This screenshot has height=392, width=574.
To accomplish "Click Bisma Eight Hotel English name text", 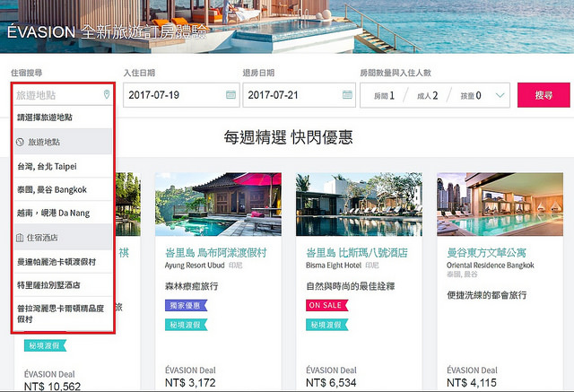I will (334, 266).
